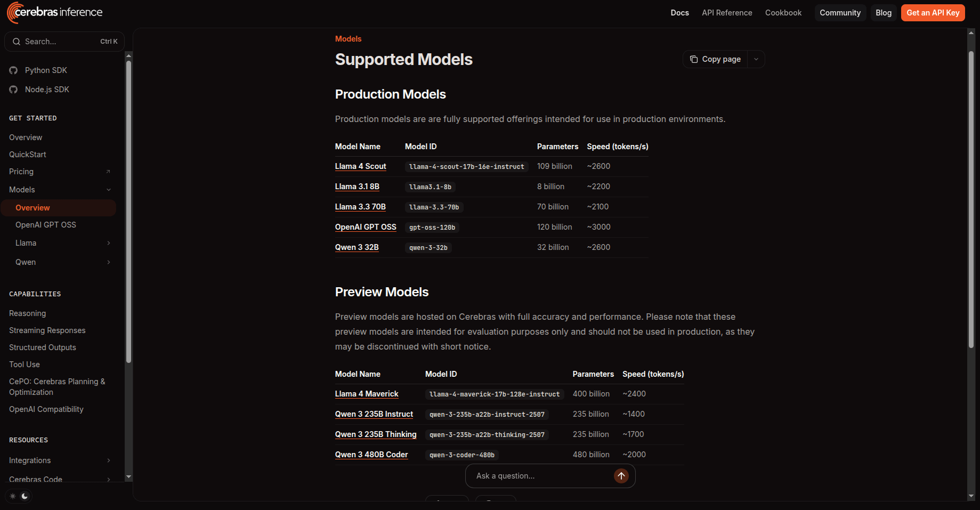Submit question with the orange arrow button
This screenshot has height=510, width=980.
coord(621,476)
